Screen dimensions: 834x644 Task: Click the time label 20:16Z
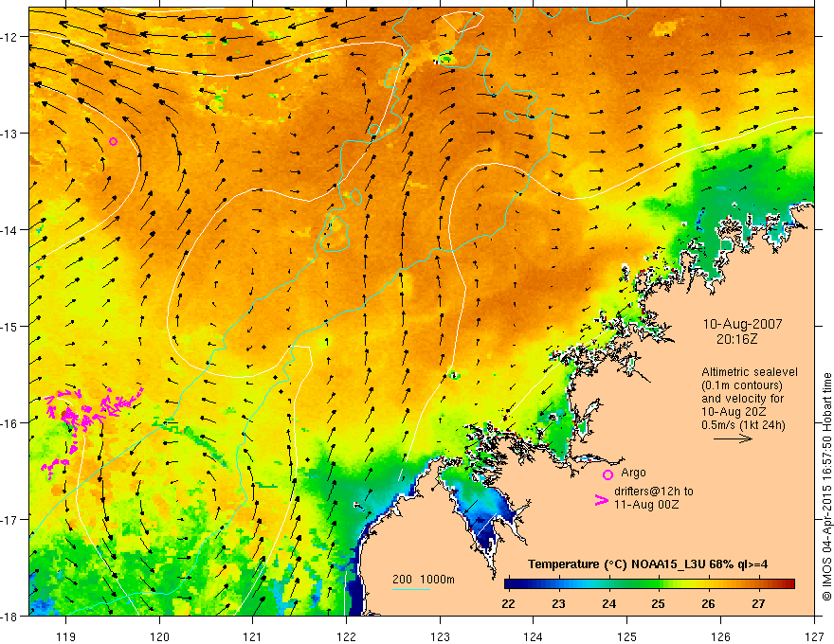click(x=736, y=339)
